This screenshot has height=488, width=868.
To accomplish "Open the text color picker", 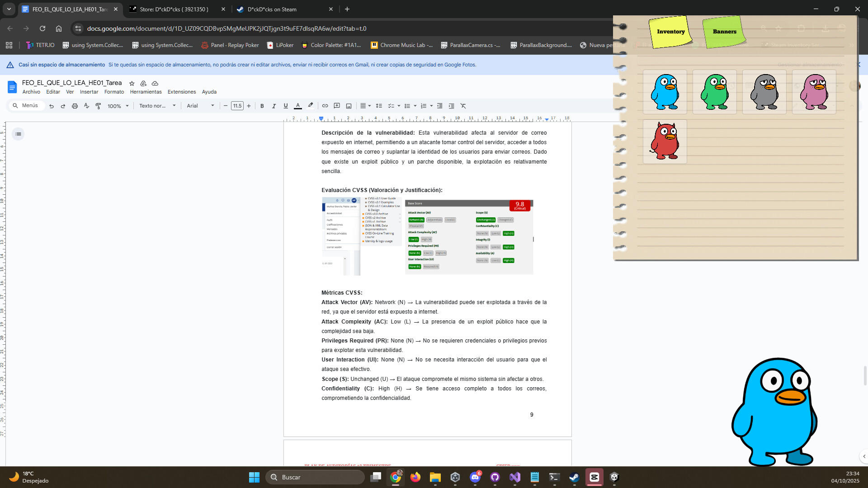I will tap(298, 106).
